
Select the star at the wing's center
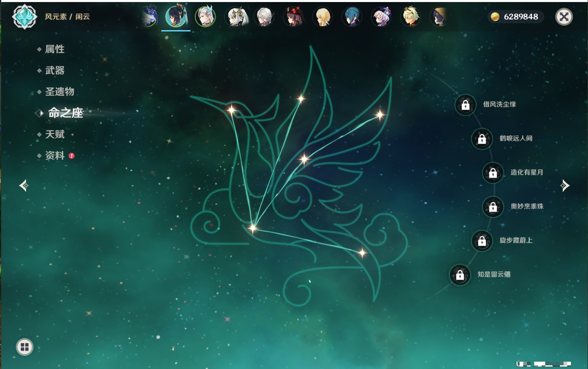coord(304,159)
